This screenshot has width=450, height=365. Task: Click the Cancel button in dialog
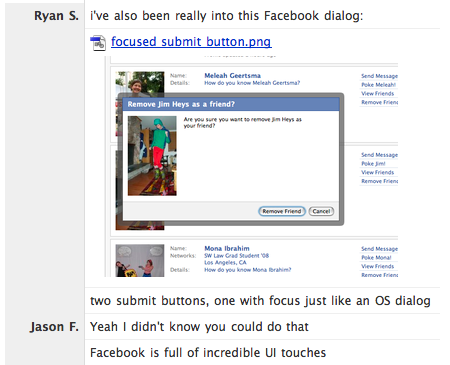(x=321, y=211)
